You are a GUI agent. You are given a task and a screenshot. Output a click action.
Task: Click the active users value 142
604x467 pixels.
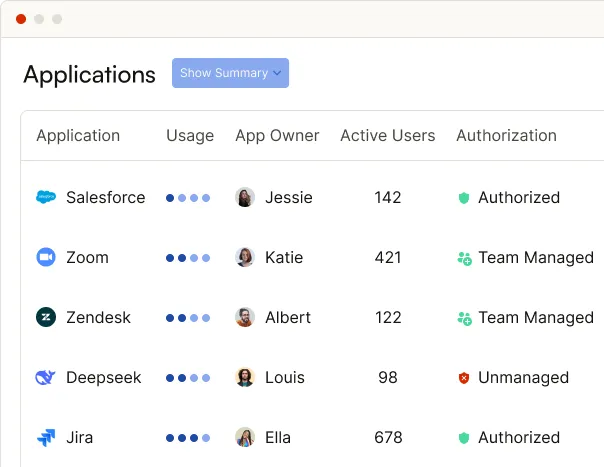pyautogui.click(x=388, y=197)
